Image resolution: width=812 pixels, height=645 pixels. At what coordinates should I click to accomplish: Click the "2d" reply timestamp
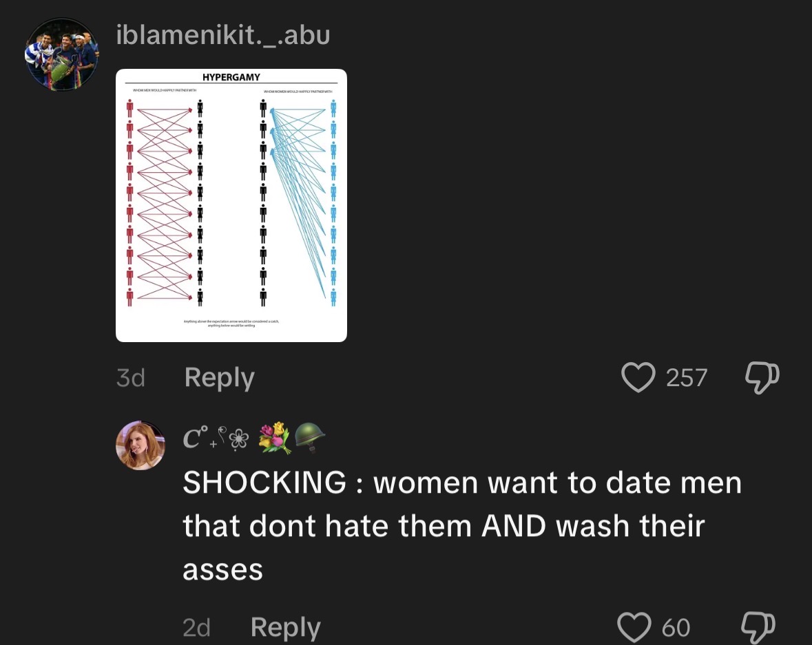coord(196,627)
